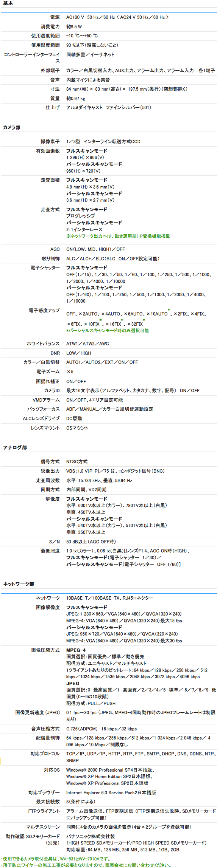Select the ホワイトバランス row label
Screen dimensions: 217x868
43,344
